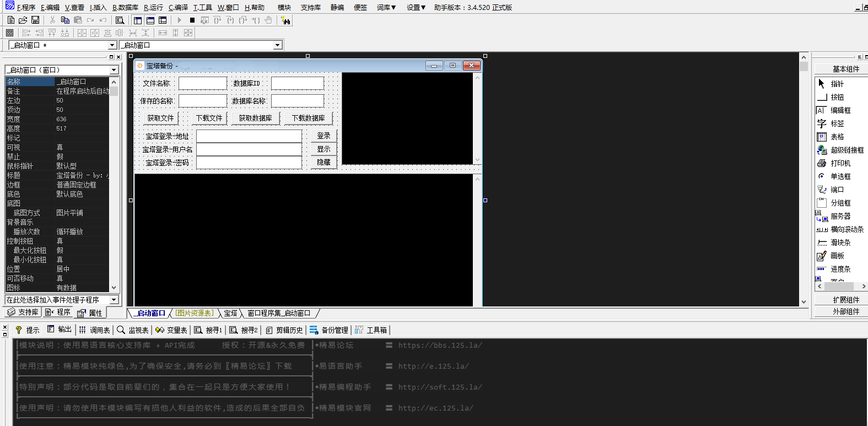The width and height of the screenshot is (868, 426).
Task: Open the event handler subroutine dropdown
Action: tap(114, 300)
